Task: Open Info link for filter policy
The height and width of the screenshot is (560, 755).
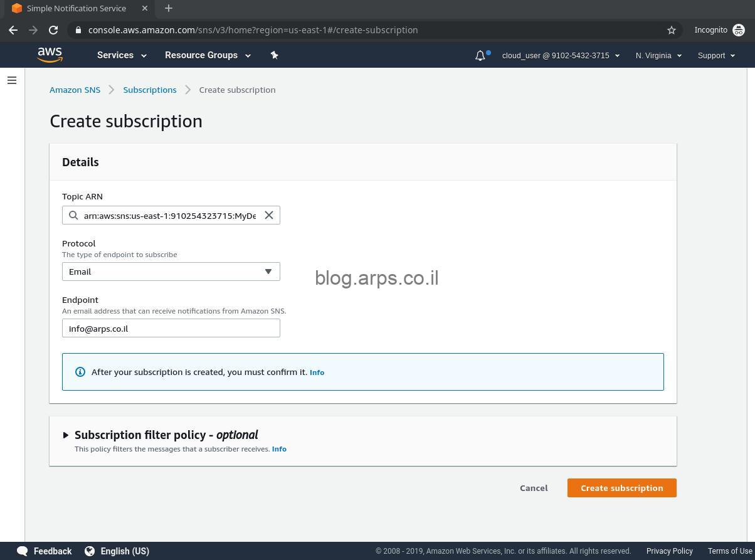Action: pos(279,449)
